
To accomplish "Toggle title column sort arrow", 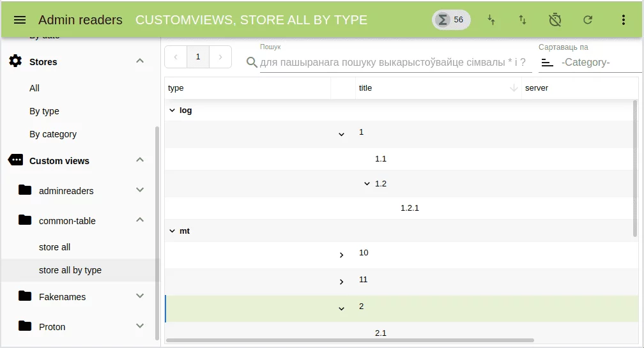I will pos(514,88).
